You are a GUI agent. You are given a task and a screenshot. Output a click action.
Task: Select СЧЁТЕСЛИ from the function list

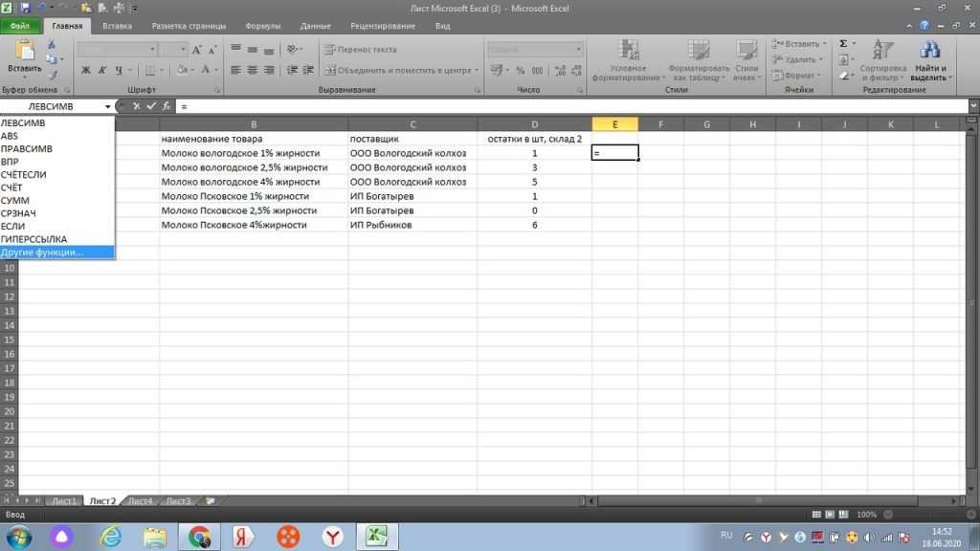(56, 175)
